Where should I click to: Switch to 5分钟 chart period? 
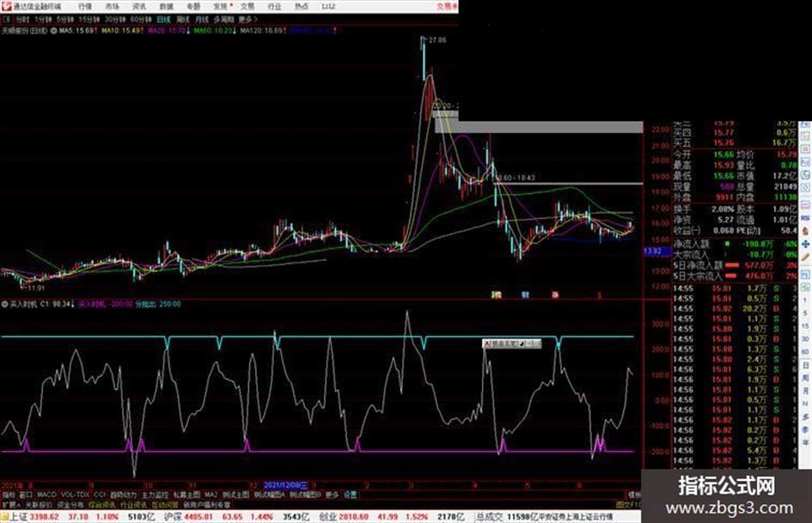pyautogui.click(x=65, y=19)
